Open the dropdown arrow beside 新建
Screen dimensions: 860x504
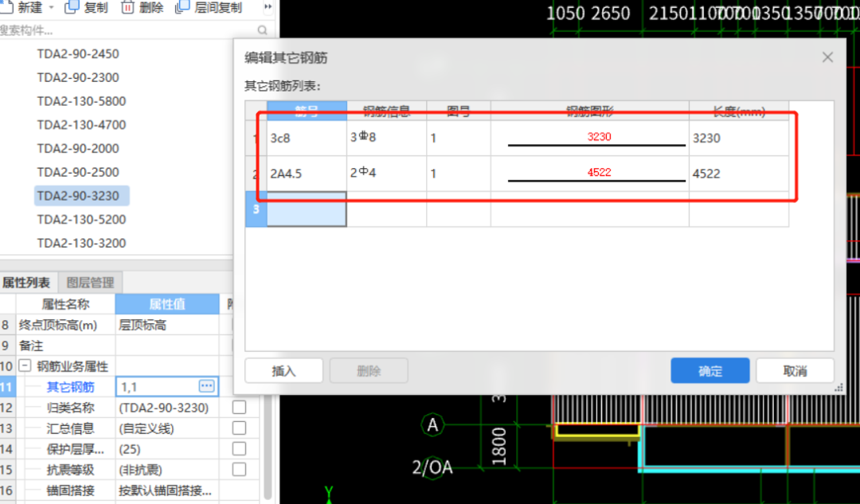click(52, 7)
